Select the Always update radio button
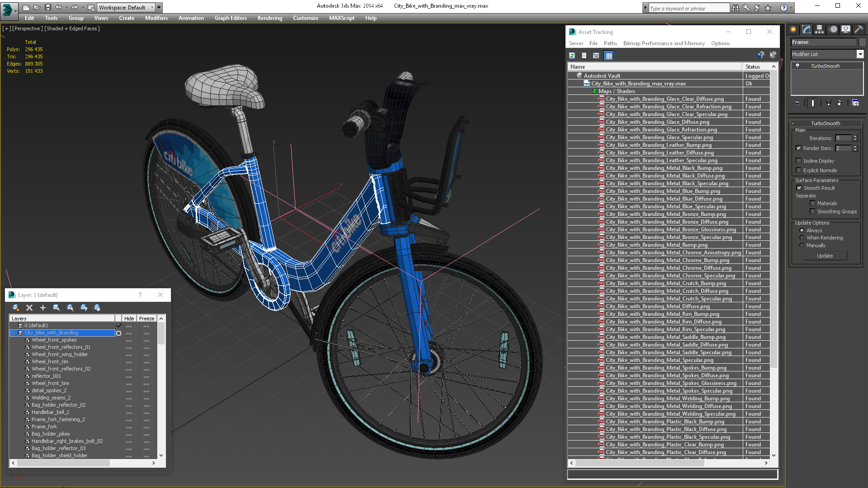Image resolution: width=868 pixels, height=488 pixels. pos(802,230)
